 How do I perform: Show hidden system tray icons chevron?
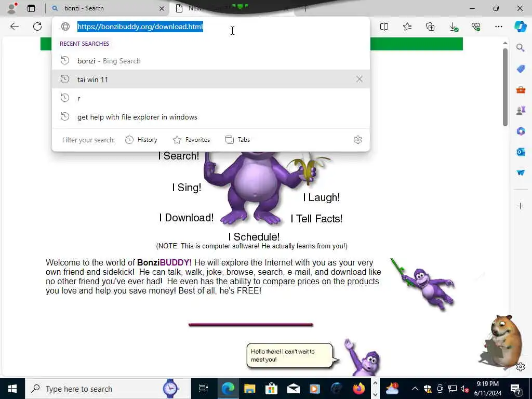[415, 389]
